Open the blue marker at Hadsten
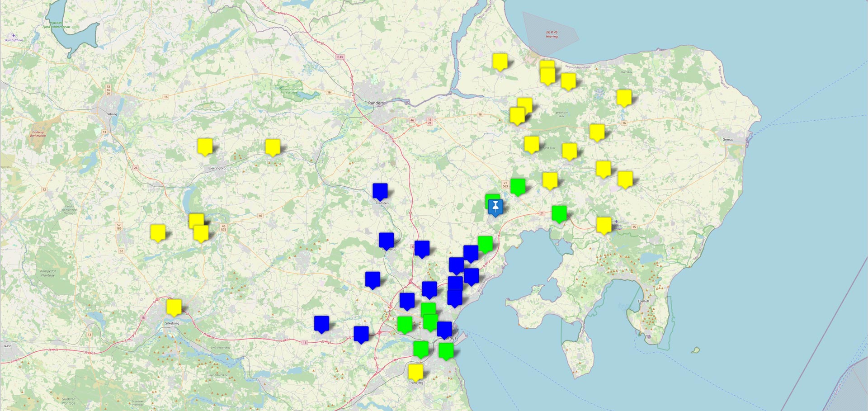Image resolution: width=868 pixels, height=411 pixels. (380, 191)
